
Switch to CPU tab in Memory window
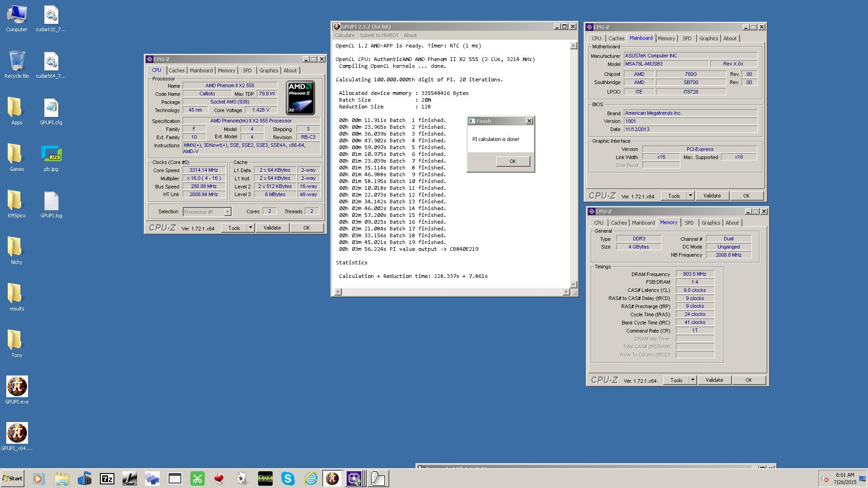(x=599, y=223)
